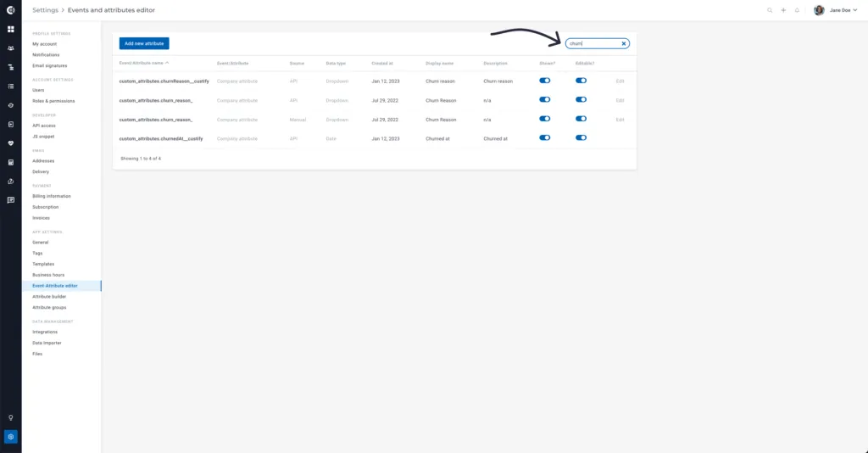Click Jane Doe's avatar picture
The height and width of the screenshot is (453, 868).
819,10
